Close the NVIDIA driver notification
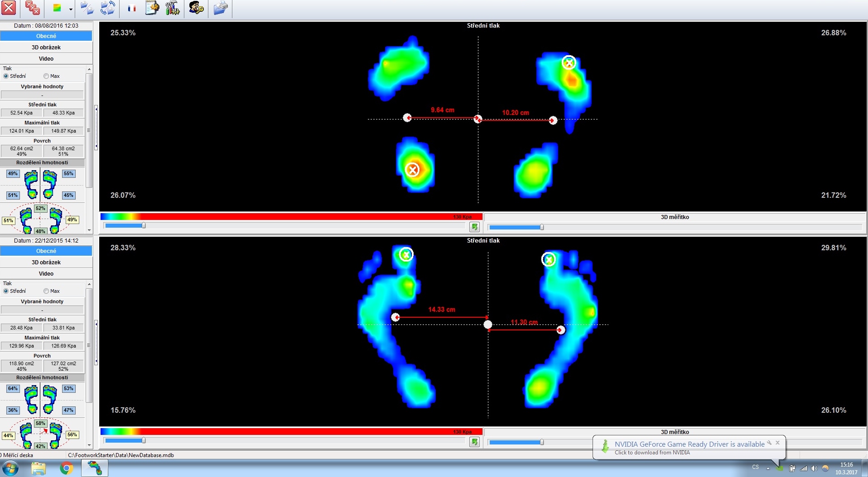This screenshot has width=868, height=477. coord(778,443)
